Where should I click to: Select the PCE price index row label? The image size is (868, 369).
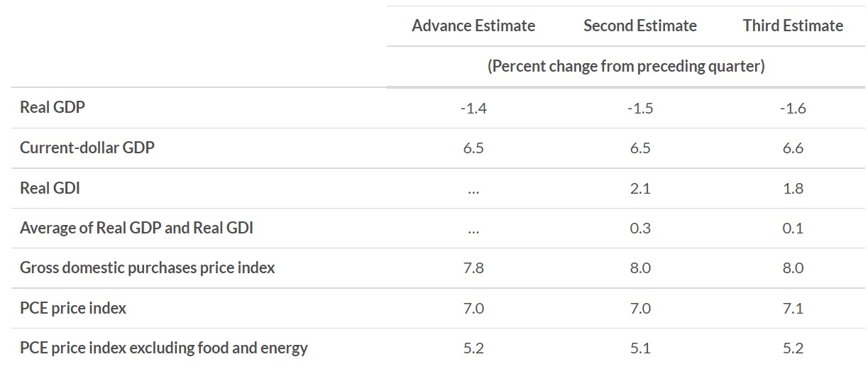point(73,308)
